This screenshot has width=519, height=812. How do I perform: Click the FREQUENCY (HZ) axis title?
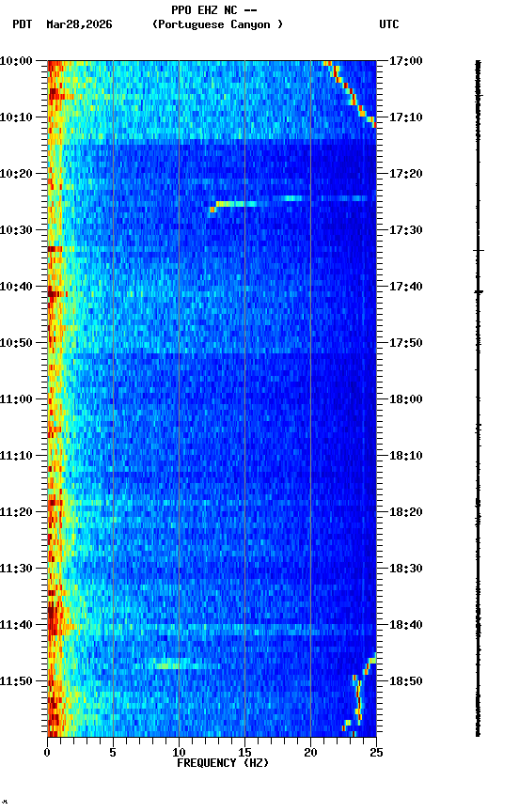click(x=223, y=763)
